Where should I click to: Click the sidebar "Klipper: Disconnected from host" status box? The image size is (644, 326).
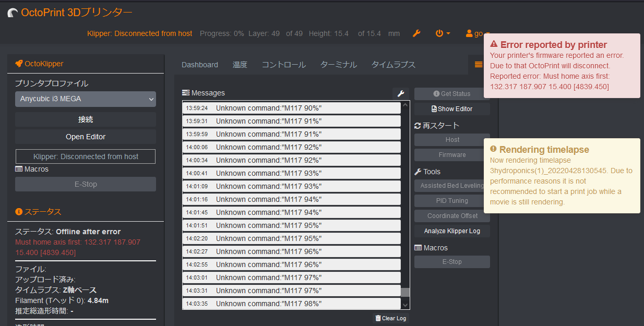click(86, 156)
